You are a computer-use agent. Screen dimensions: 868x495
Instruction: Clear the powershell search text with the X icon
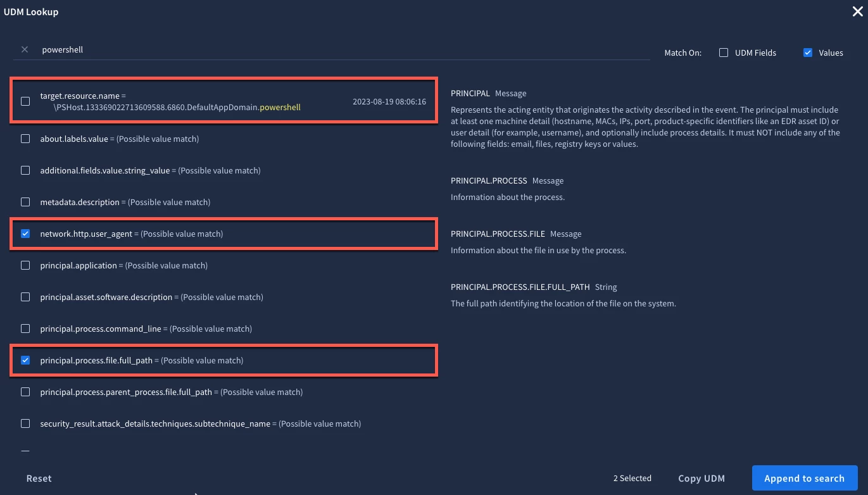tap(25, 49)
